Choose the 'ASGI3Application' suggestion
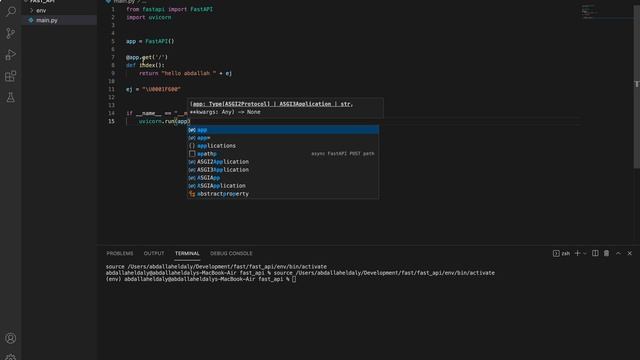640x360 pixels. pyautogui.click(x=283, y=170)
